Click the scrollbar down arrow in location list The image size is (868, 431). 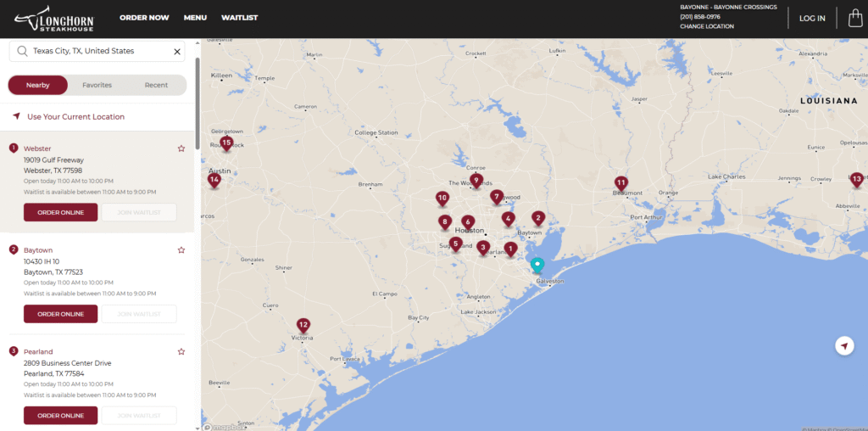coord(198,428)
